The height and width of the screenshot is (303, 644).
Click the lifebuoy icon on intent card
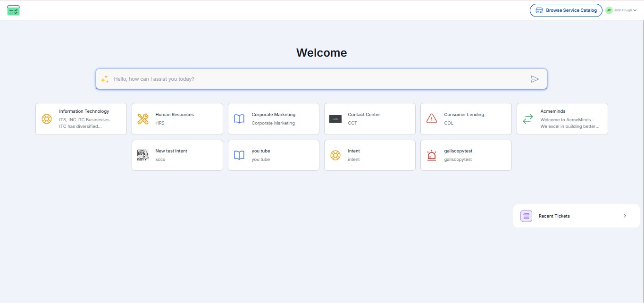coord(335,155)
